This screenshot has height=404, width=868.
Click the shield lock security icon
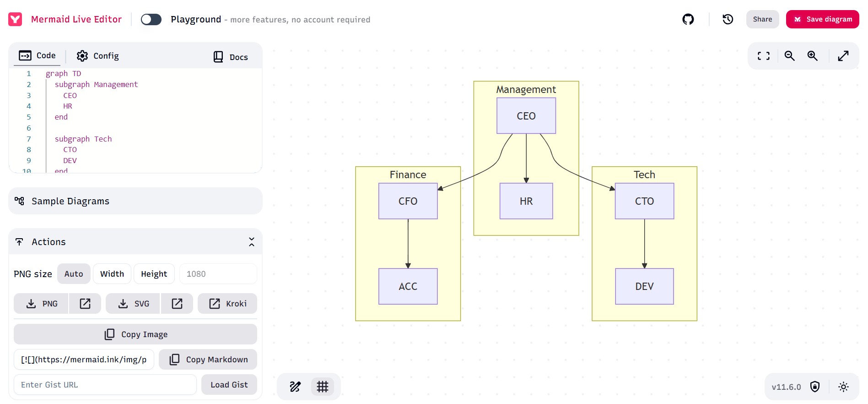click(x=815, y=387)
